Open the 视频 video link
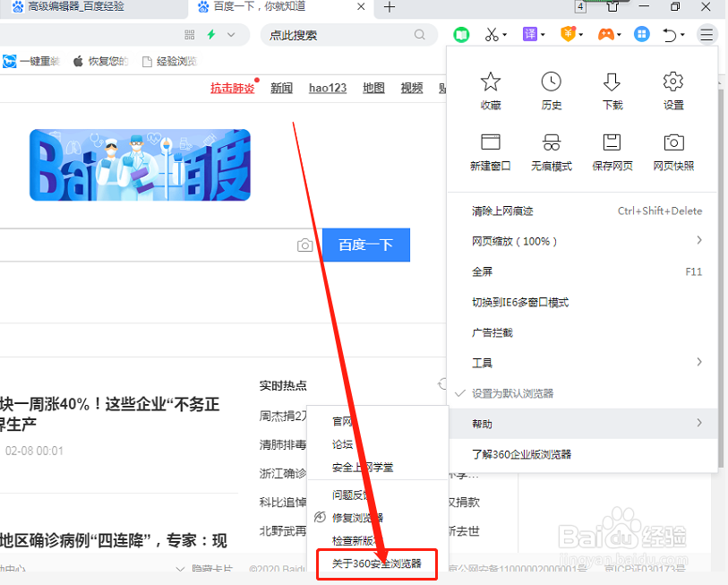Viewport: 728px width, 585px height. click(412, 88)
